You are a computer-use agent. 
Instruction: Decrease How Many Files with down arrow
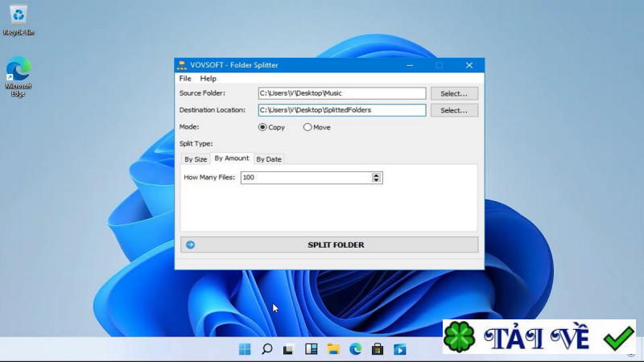tap(376, 179)
